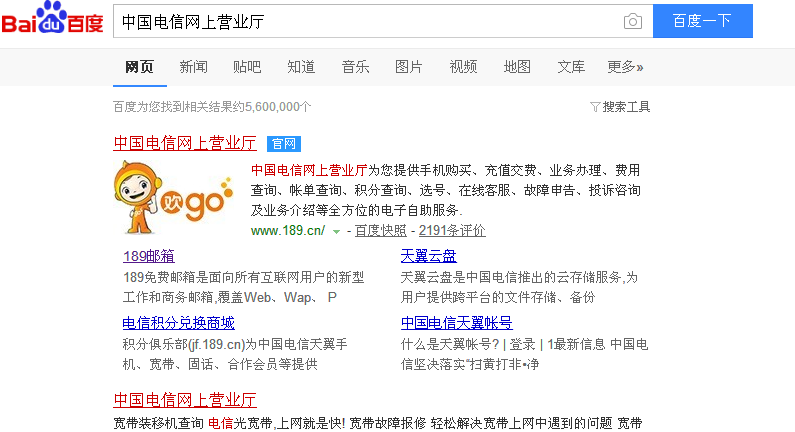Switch to the 新闻 tab
Screen dimensions: 795x432
tap(193, 67)
